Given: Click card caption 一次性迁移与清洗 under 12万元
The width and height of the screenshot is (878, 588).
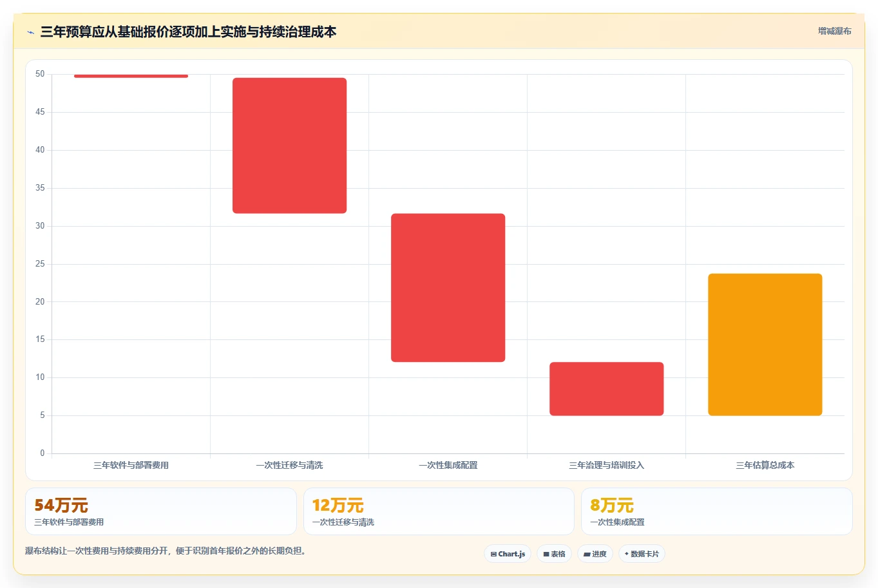Looking at the screenshot, I should pyautogui.click(x=343, y=522).
